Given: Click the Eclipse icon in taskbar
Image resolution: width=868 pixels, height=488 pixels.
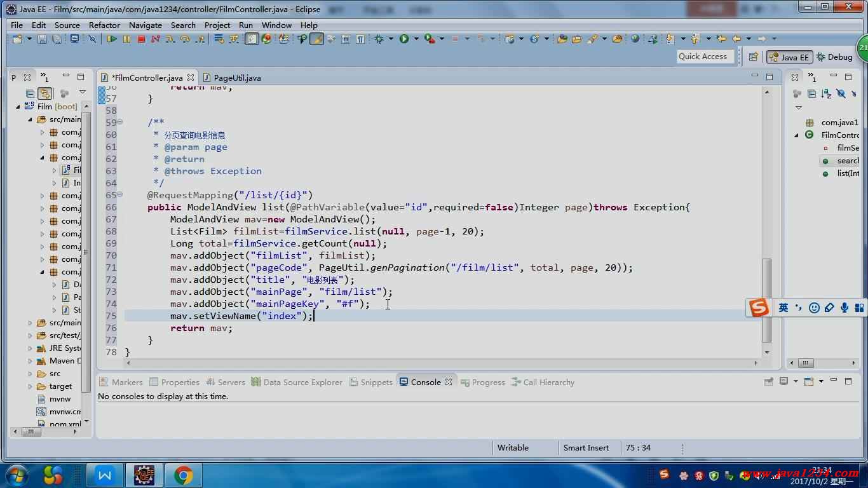Looking at the screenshot, I should (x=144, y=475).
